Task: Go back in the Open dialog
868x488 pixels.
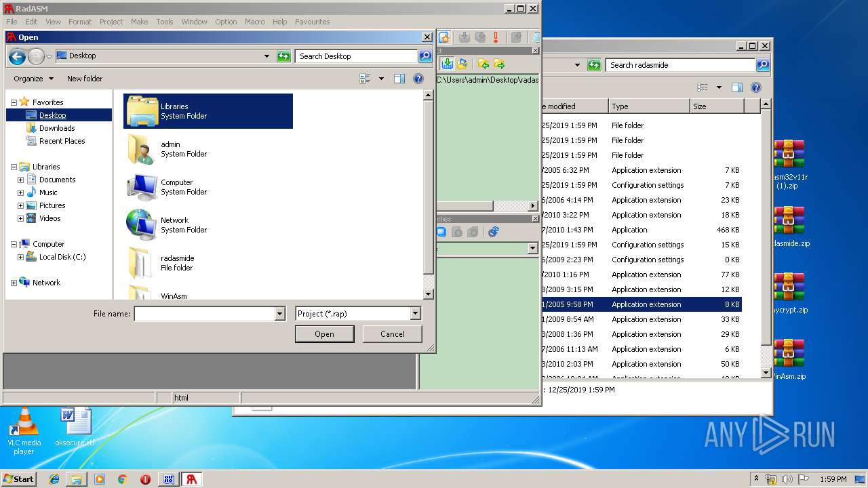Action: click(x=17, y=57)
